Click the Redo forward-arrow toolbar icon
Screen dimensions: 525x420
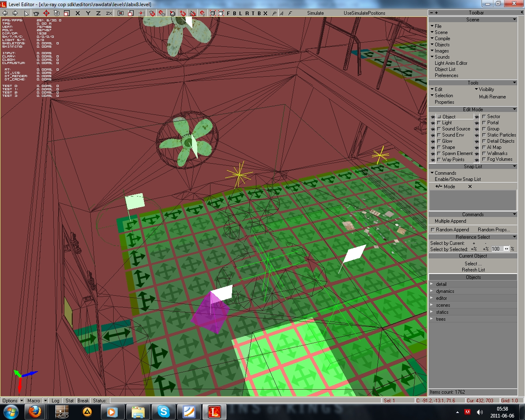point(15,13)
